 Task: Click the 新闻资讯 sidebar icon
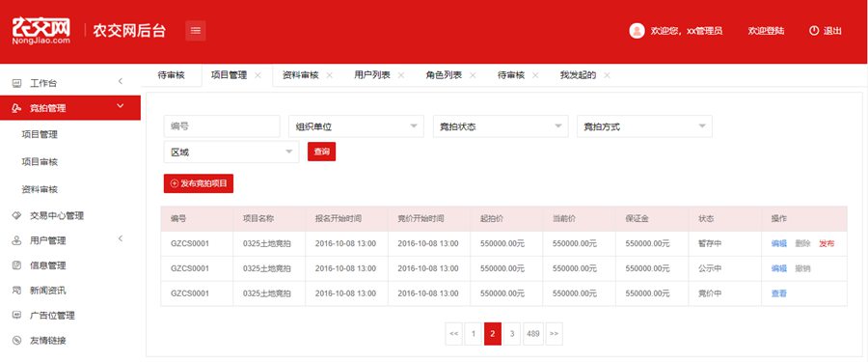click(16, 290)
